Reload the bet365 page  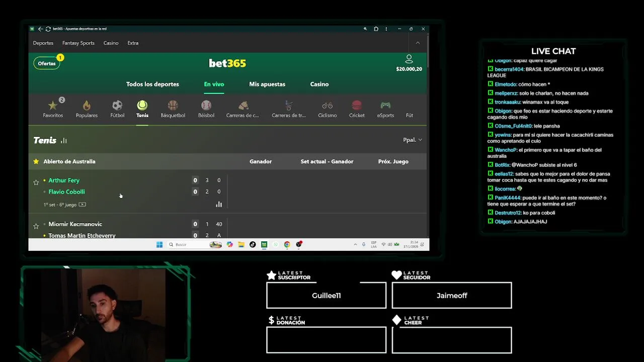pyautogui.click(x=48, y=29)
